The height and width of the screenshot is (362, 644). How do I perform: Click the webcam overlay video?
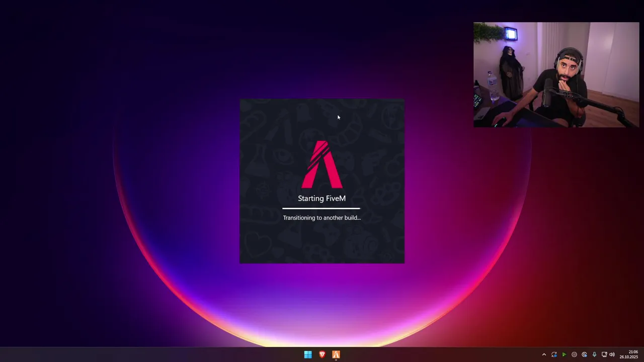click(556, 74)
